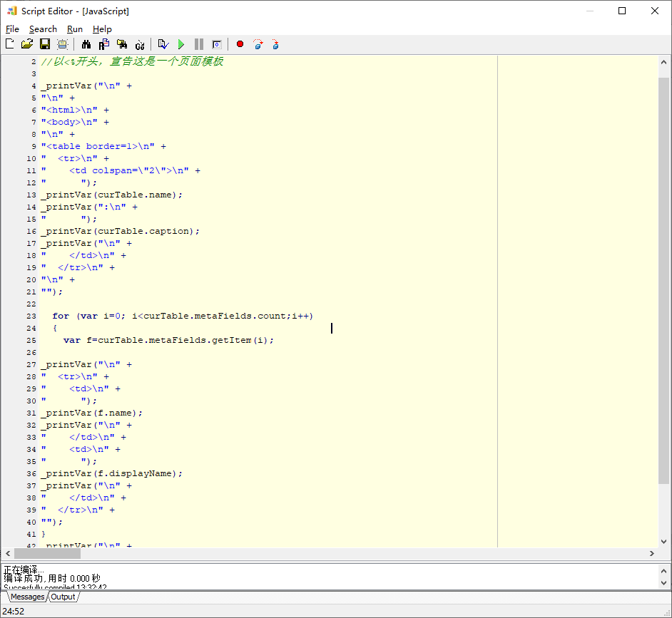Click the print script toolbar icon
Image resolution: width=672 pixels, height=618 pixels.
pyautogui.click(x=63, y=44)
